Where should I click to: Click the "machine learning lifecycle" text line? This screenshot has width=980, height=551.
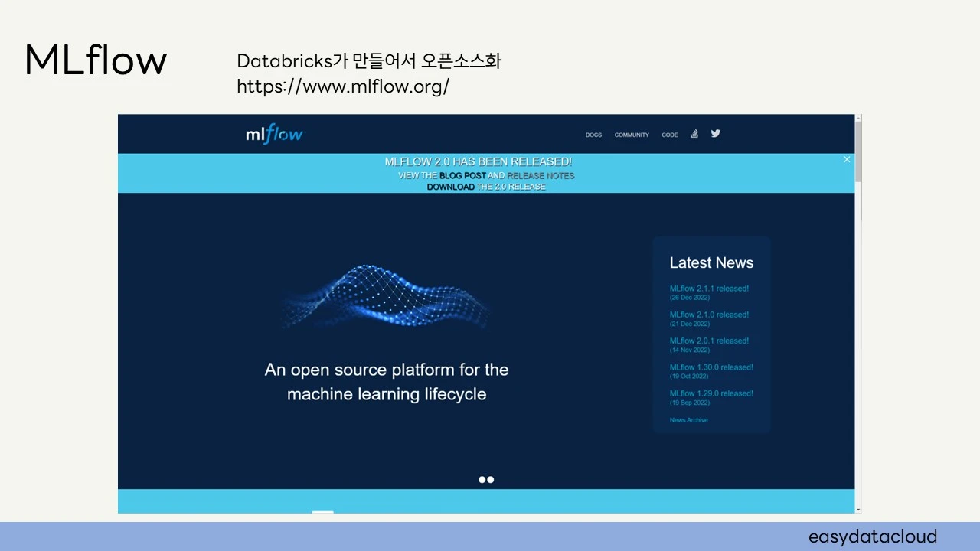[387, 394]
